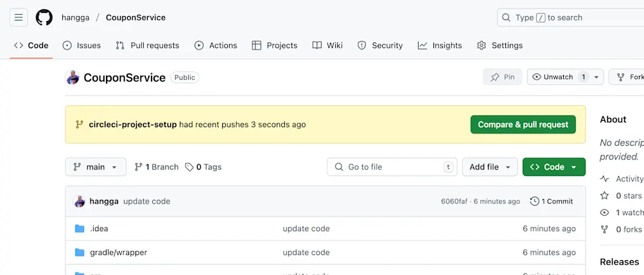Click the hangga avatar in commit row
The width and height of the screenshot is (644, 275).
[79, 201]
